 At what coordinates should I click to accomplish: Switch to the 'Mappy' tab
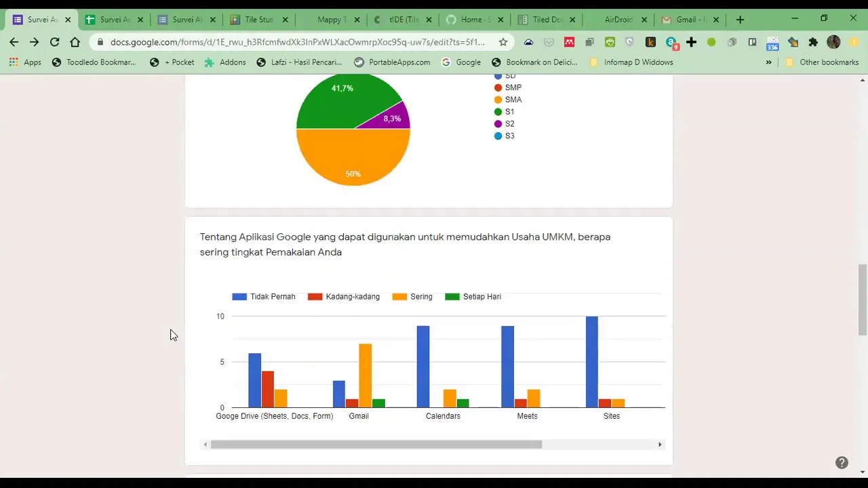tap(331, 20)
